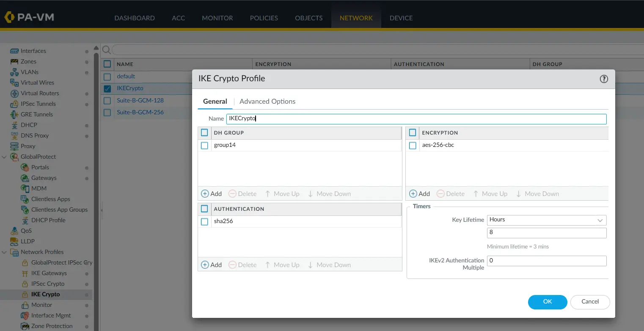The image size is (644, 331).
Task: Switch to the General tab
Action: pyautogui.click(x=215, y=102)
